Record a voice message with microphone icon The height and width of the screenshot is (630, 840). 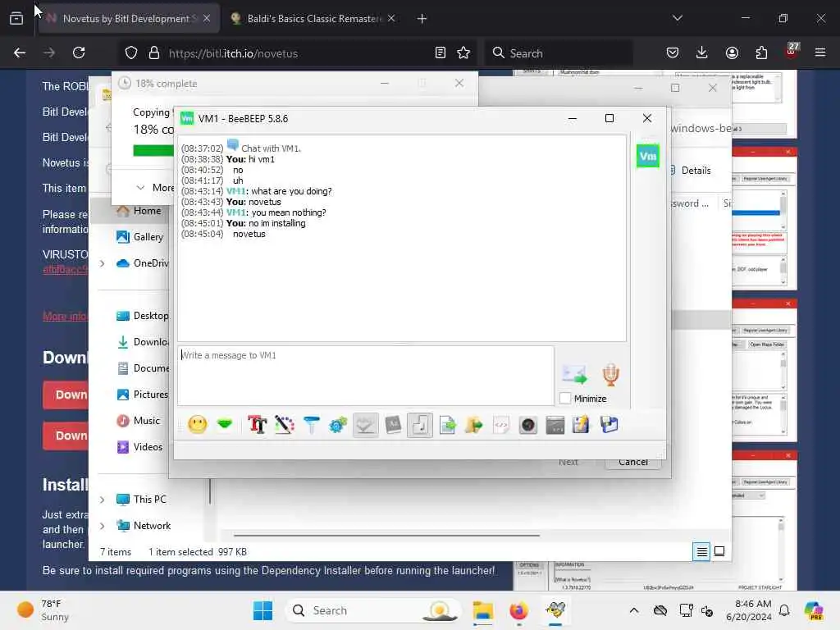[x=610, y=374]
